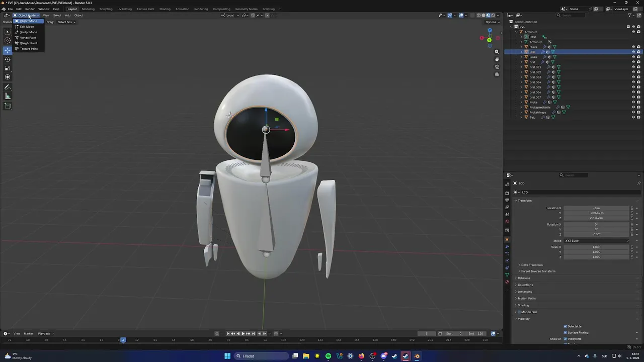The height and width of the screenshot is (362, 644).
Task: Select the Transform tool in the toolbar
Action: tap(8, 77)
